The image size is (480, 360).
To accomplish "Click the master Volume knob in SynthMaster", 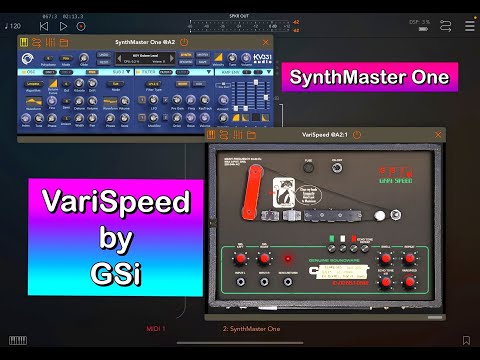I will pyautogui.click(x=246, y=58).
